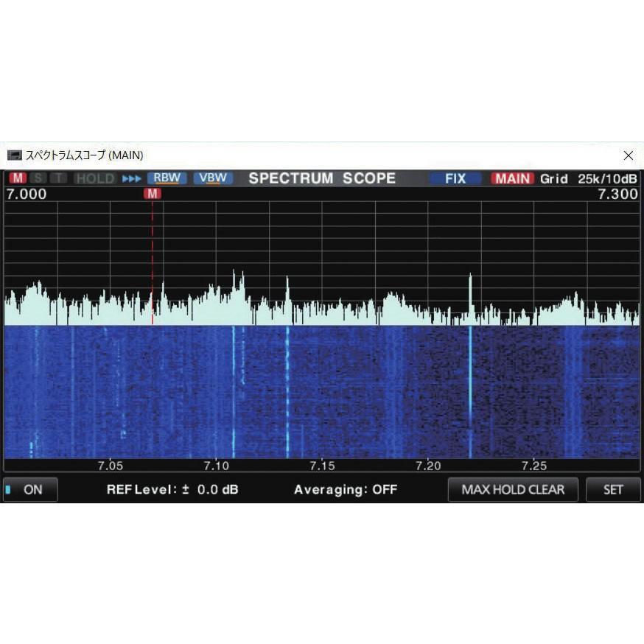644x644 pixels.
Task: Click the 7.000 frequency readout
Action: tap(26, 194)
